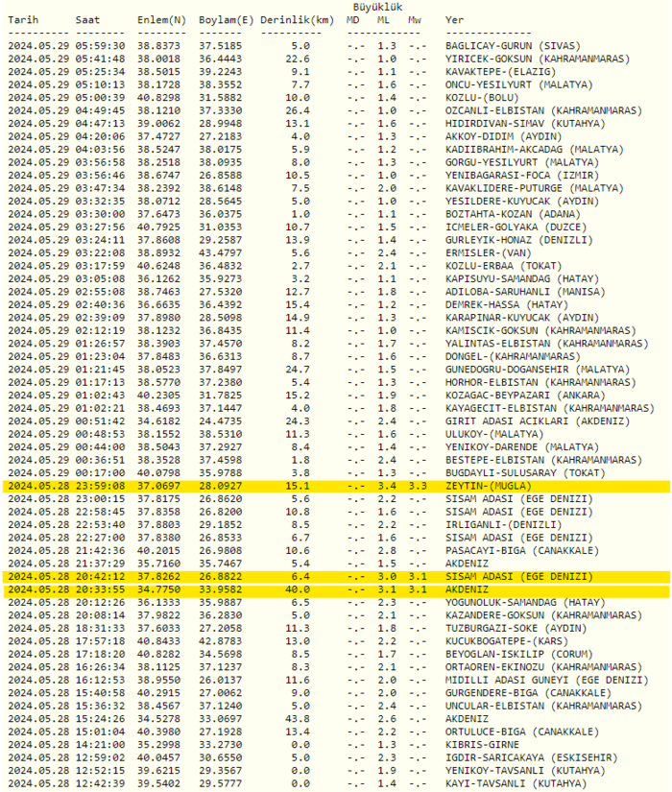
Task: Select latitude 38.8373 in first row
Action: click(x=158, y=46)
